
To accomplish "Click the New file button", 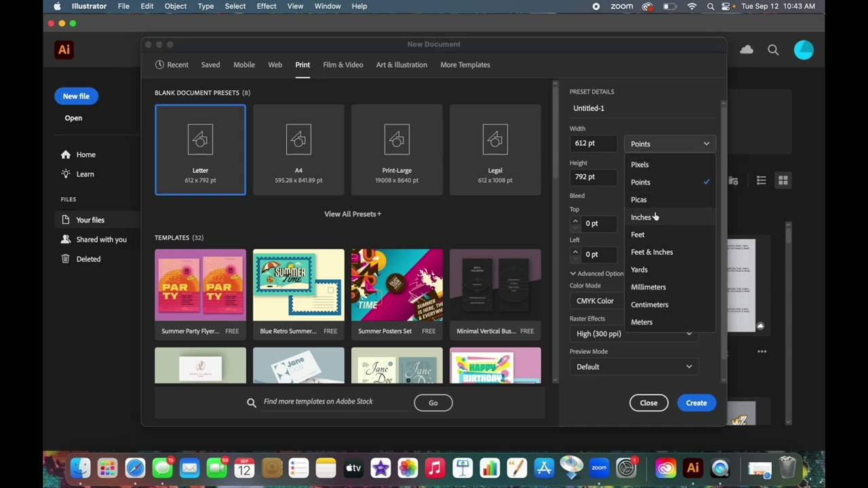I will pyautogui.click(x=76, y=96).
